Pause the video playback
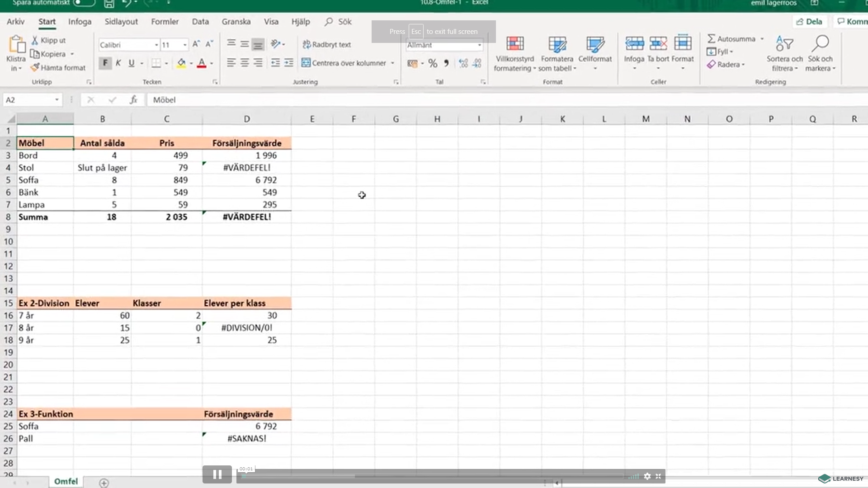 [217, 474]
